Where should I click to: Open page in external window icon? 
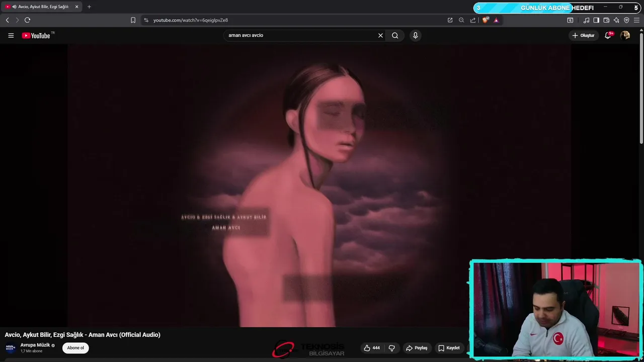pos(450,20)
